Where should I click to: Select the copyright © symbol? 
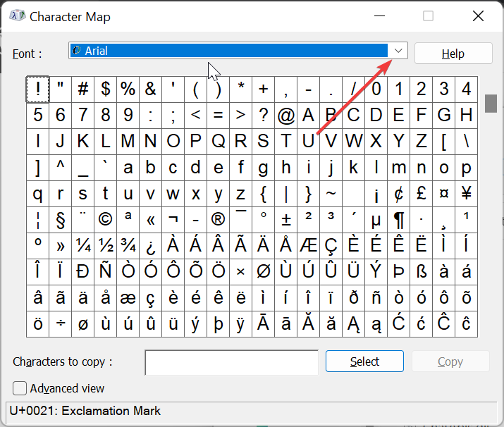click(106, 220)
